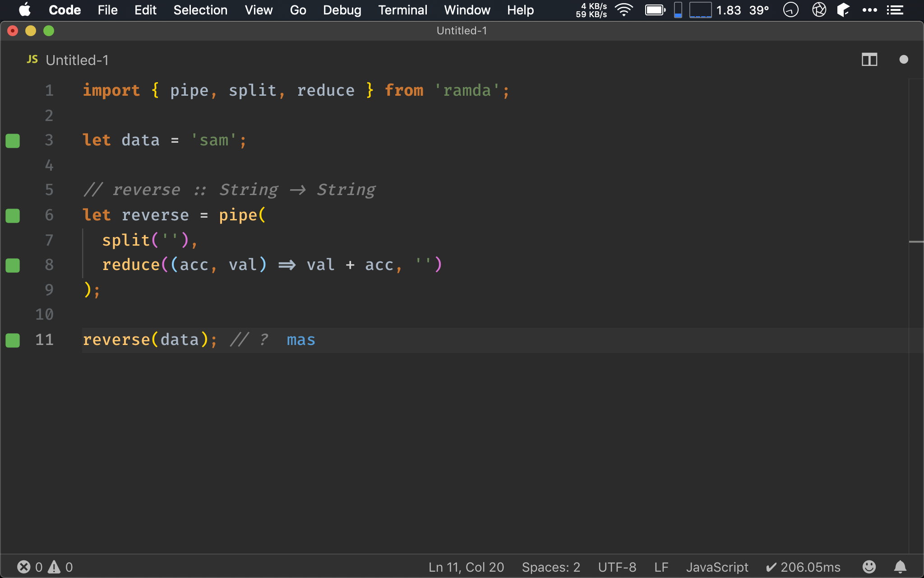Screen dimensions: 924x578
Task: Click the unsaved dot on the tab bar
Action: 903,60
